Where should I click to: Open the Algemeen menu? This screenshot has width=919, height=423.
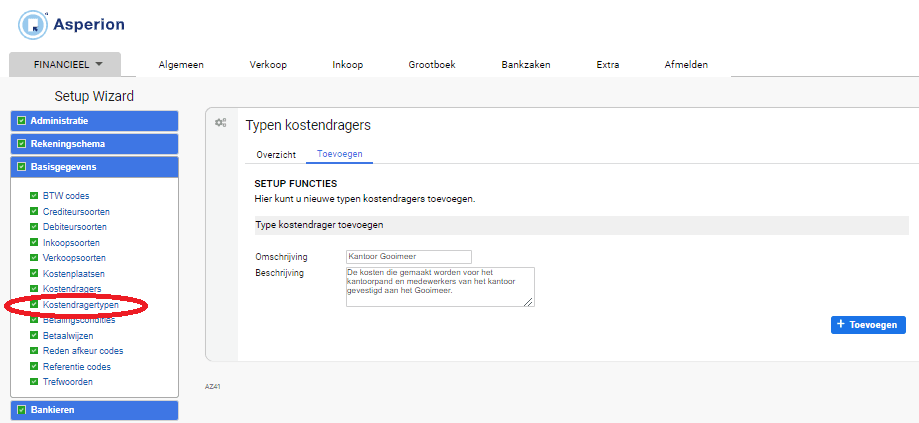[x=181, y=65]
